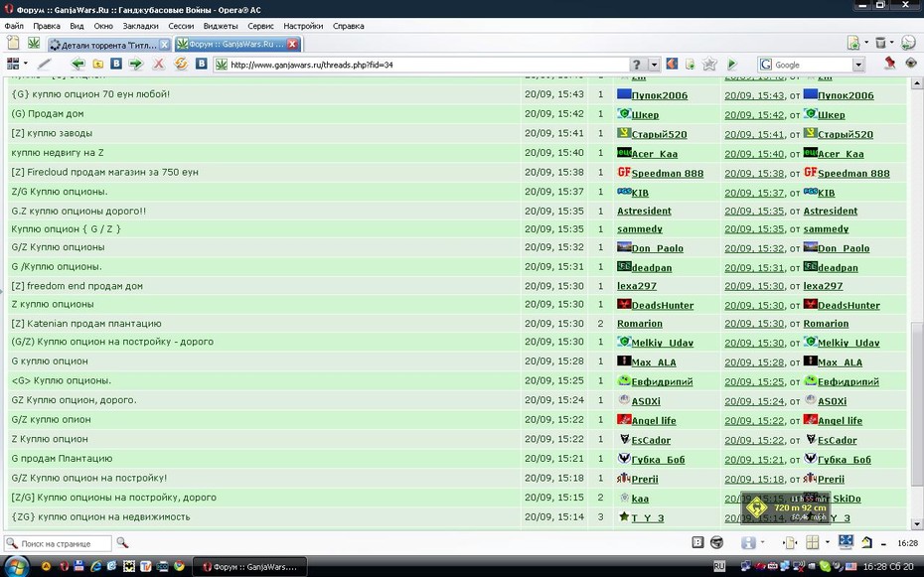Close the Форум GanjaWars.Ru tab

click(x=292, y=44)
